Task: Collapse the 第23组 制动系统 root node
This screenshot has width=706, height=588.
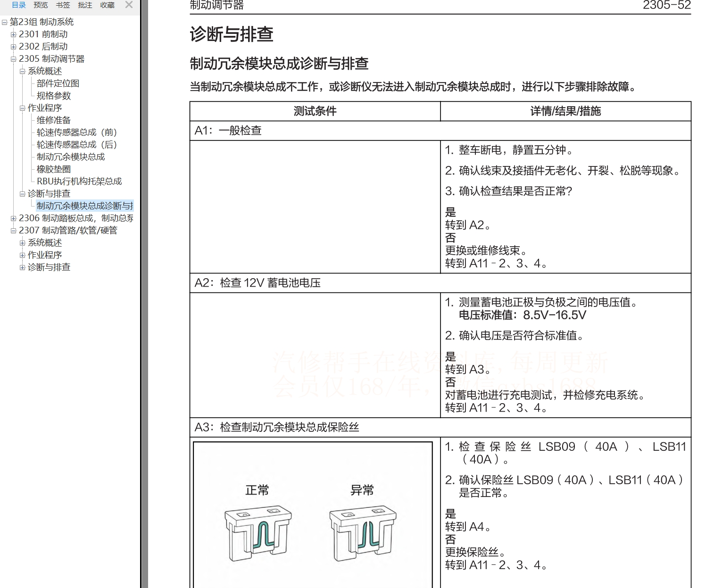Action: (x=4, y=22)
